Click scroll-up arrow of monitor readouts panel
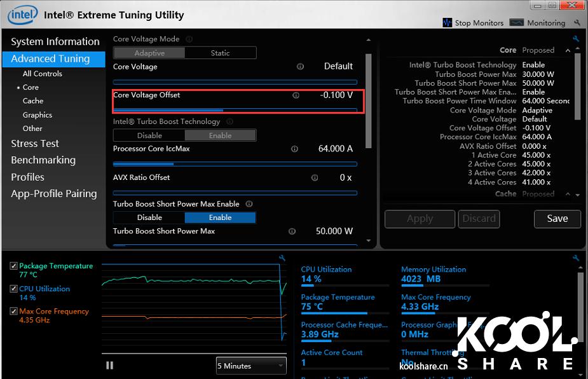 (580, 267)
